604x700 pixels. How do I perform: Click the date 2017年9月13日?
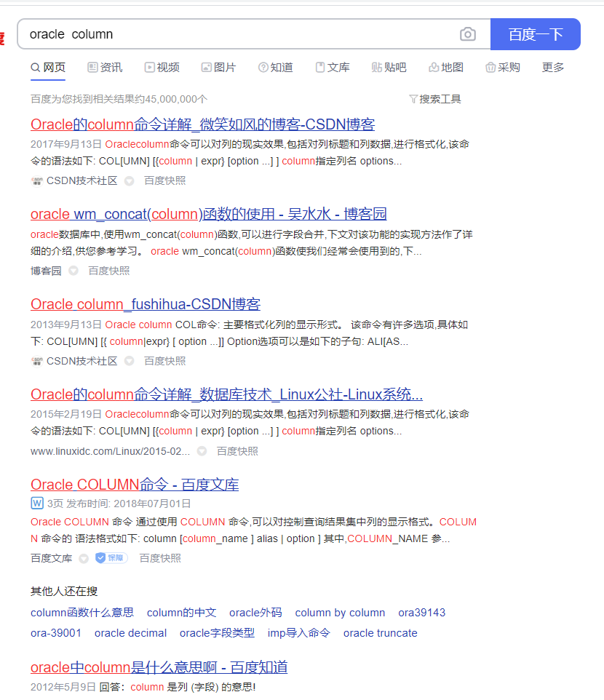[66, 144]
